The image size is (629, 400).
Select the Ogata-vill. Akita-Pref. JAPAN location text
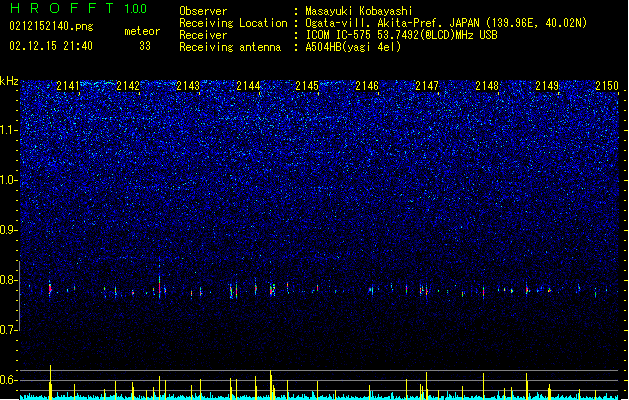tap(446, 23)
